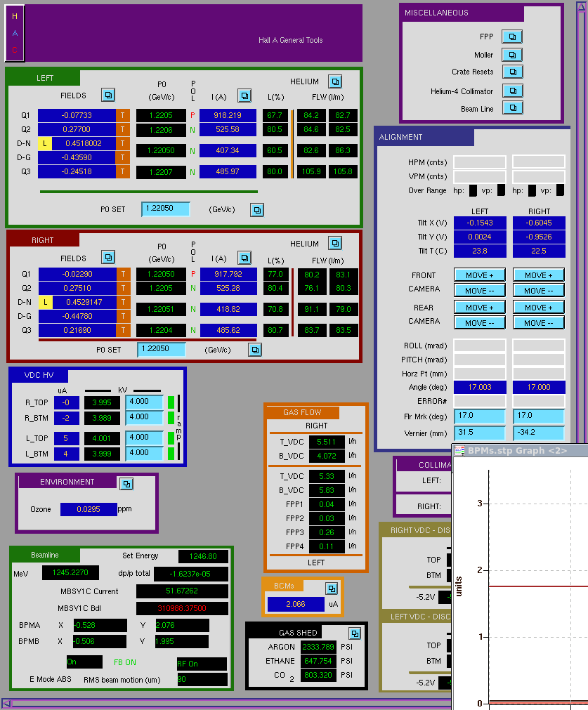Click the horizontal scrollbar left arrow
This screenshot has height=710, width=588.
point(6,704)
